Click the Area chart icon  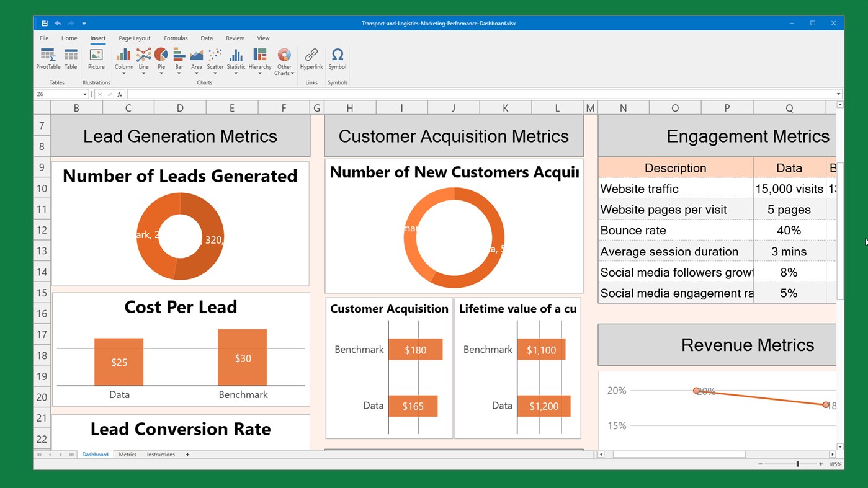pyautogui.click(x=197, y=60)
